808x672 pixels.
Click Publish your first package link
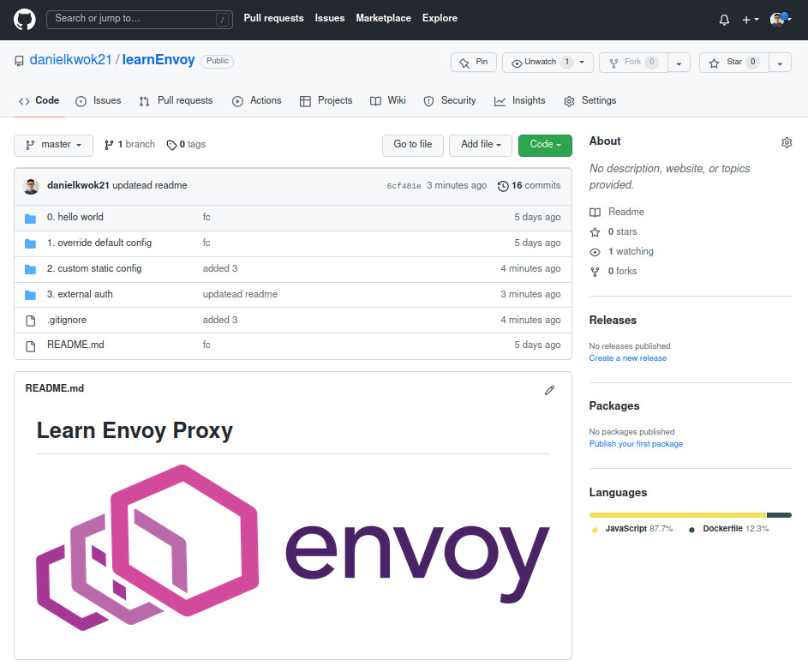point(636,444)
